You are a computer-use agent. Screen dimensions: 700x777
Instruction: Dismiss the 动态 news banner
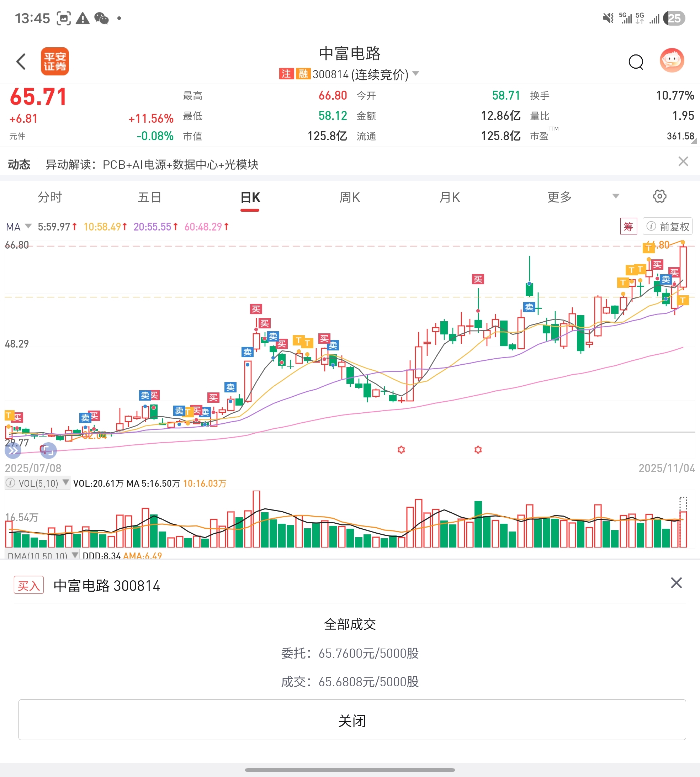(x=683, y=162)
